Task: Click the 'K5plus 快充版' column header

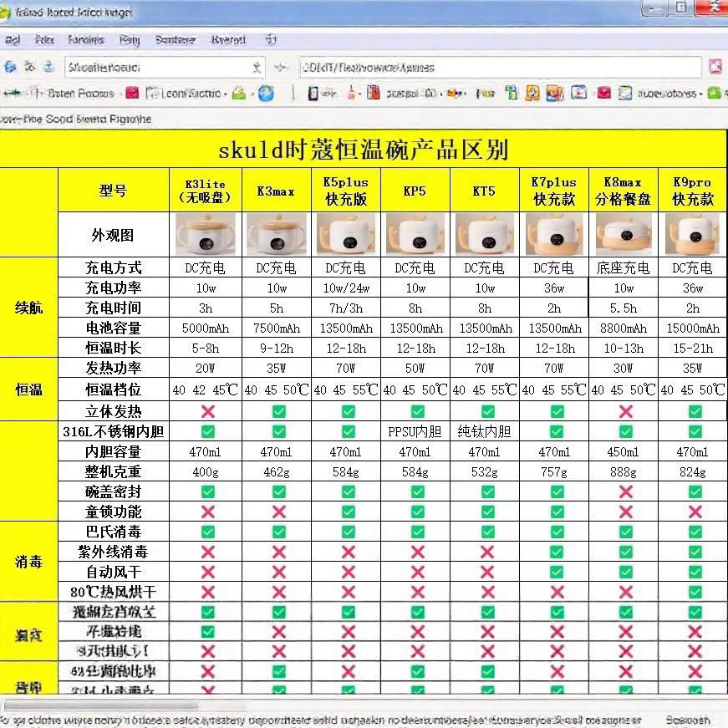Action: point(346,191)
